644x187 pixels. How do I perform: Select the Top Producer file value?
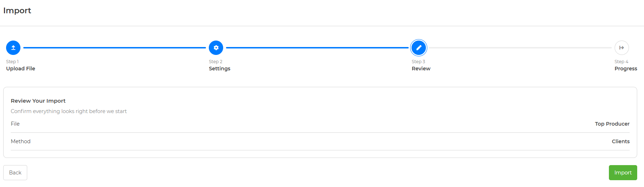pyautogui.click(x=612, y=124)
